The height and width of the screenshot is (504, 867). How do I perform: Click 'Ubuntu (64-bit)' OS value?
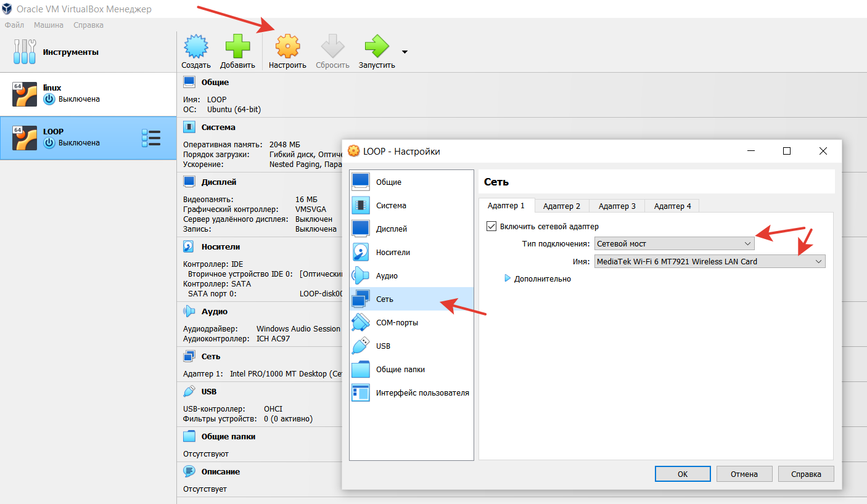click(234, 109)
